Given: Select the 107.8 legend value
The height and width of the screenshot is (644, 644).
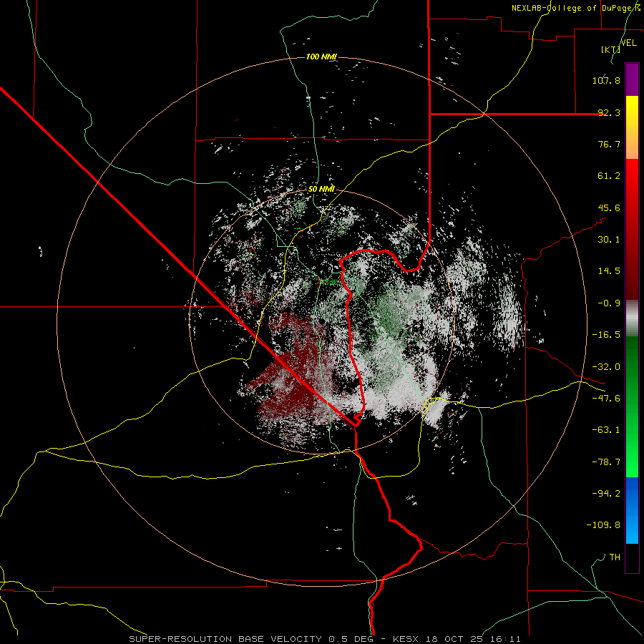Looking at the screenshot, I should [606, 80].
